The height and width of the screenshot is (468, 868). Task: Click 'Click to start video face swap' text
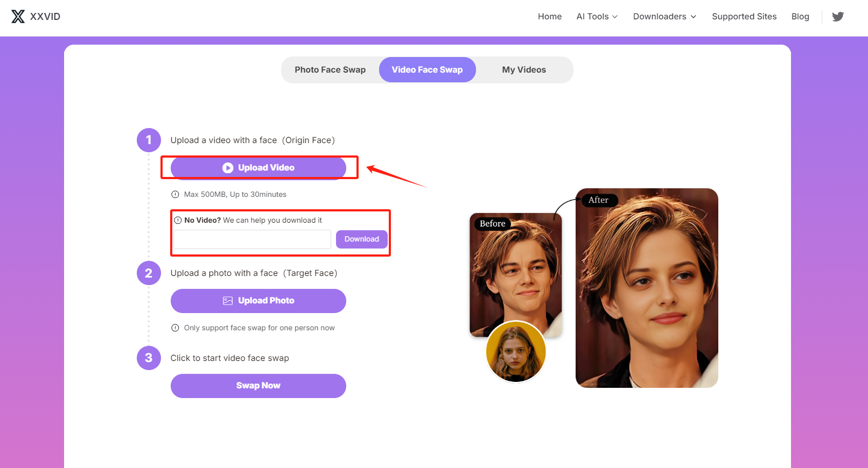pos(230,358)
